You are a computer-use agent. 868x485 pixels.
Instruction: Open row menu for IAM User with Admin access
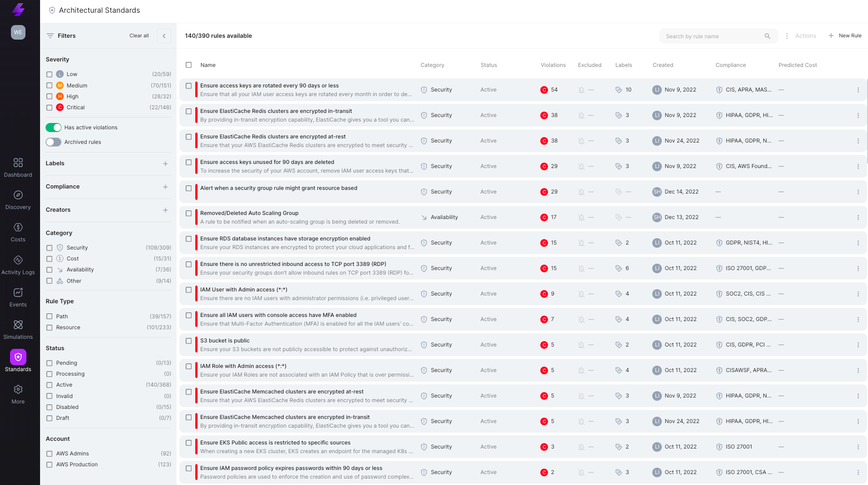click(858, 294)
